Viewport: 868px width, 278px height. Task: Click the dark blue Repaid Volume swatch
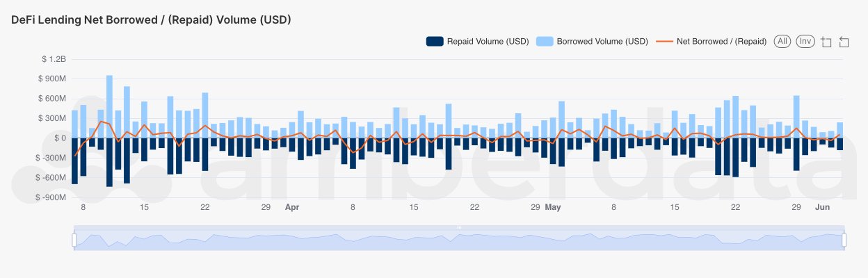(x=435, y=42)
